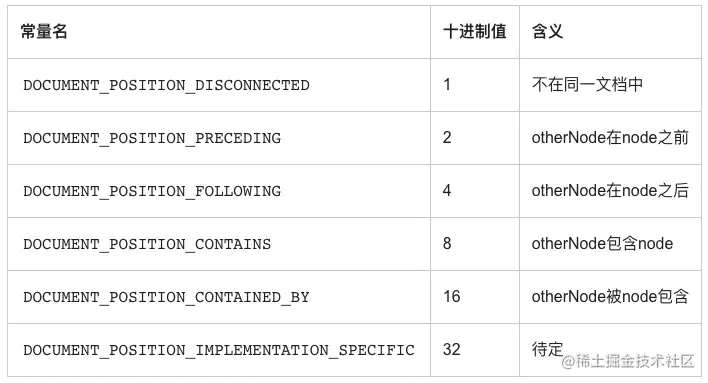Click the otherNode在node之后 meaning cell
This screenshot has height=383, width=708.
pos(610,191)
